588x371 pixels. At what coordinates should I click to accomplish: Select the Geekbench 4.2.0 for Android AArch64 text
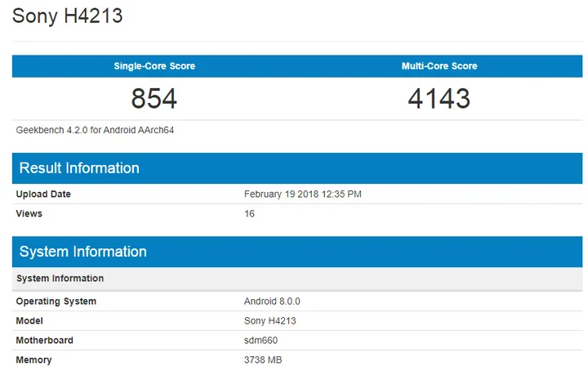pos(95,130)
